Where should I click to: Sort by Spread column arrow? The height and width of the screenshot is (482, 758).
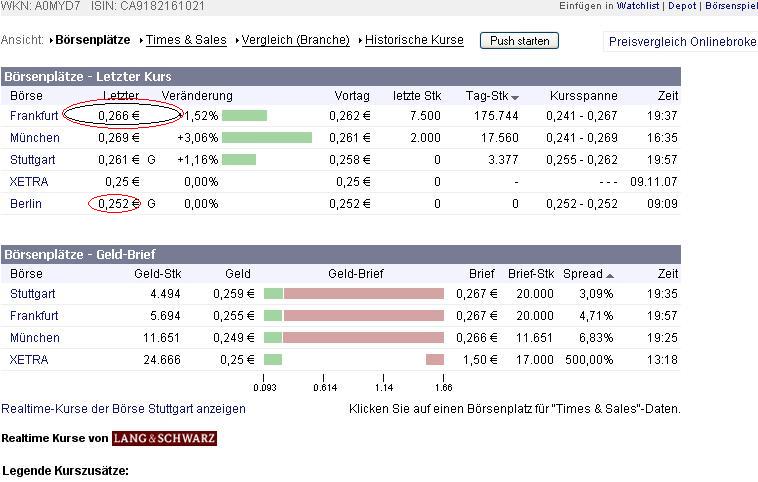[x=610, y=276]
